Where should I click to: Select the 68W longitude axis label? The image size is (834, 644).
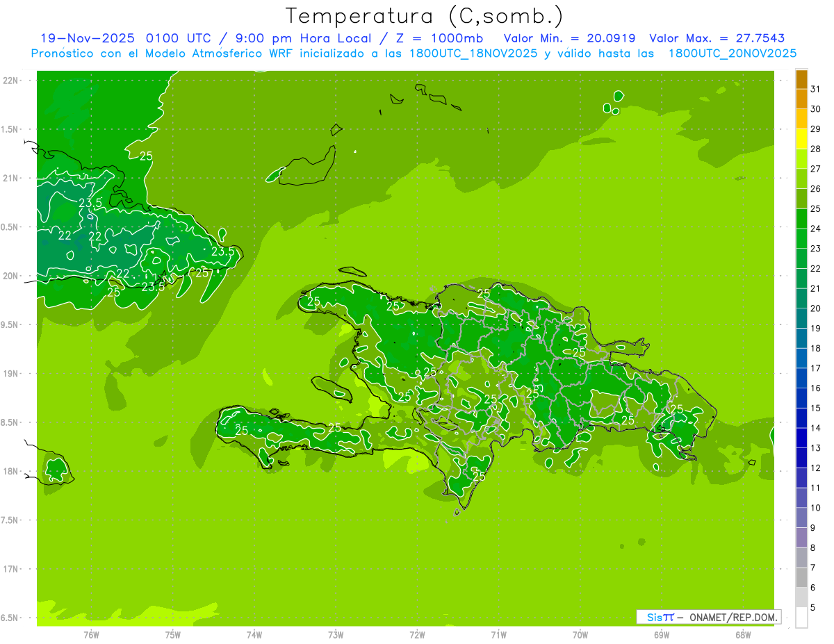(x=742, y=634)
